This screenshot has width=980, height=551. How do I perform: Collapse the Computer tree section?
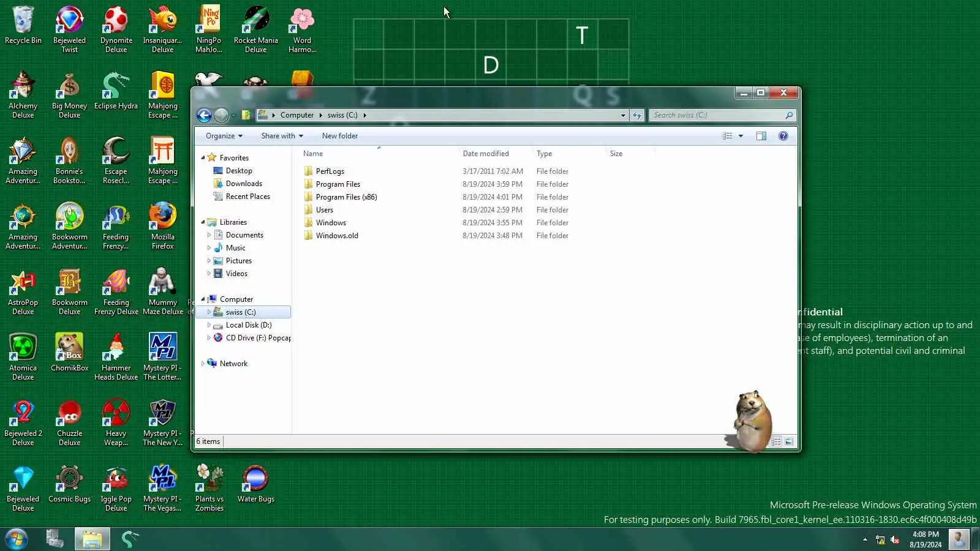[x=203, y=299]
